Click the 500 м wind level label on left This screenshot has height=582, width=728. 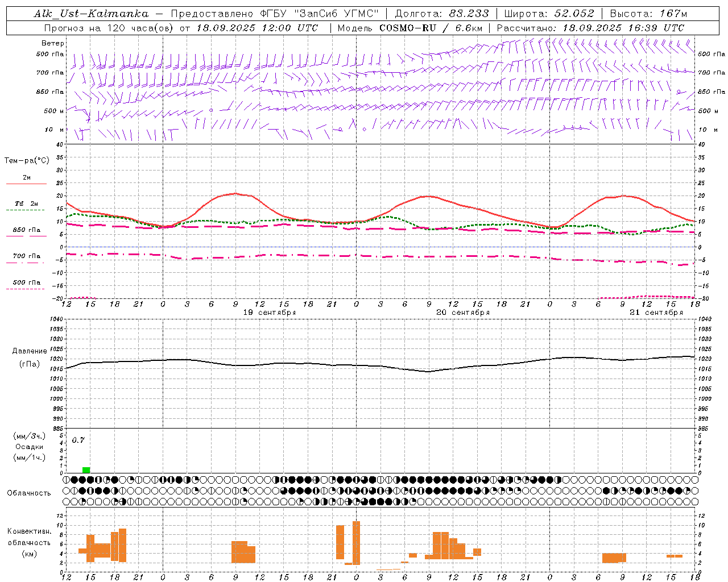point(54,111)
